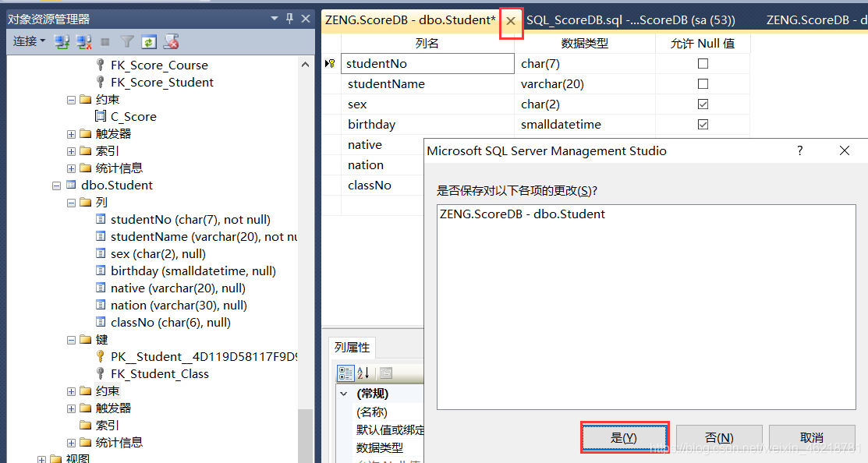Open the 连接 dropdown in Object Explorer
The height and width of the screenshot is (463, 868).
[x=30, y=41]
